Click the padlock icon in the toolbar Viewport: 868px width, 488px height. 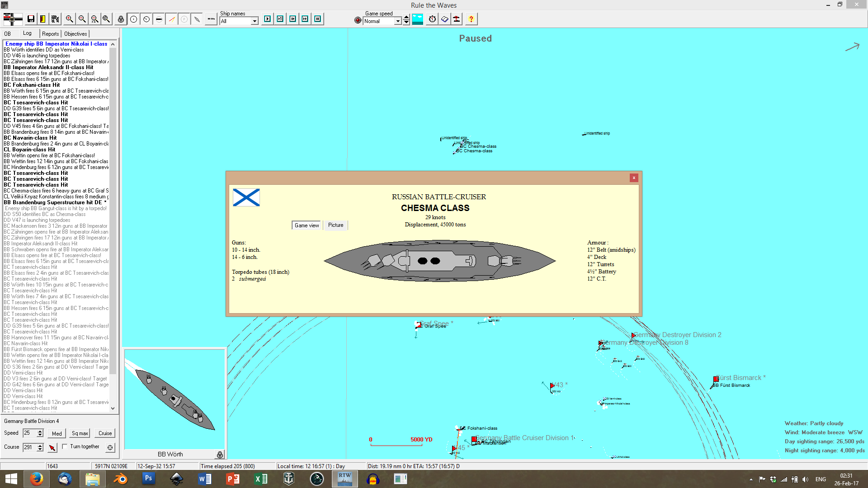click(x=121, y=19)
